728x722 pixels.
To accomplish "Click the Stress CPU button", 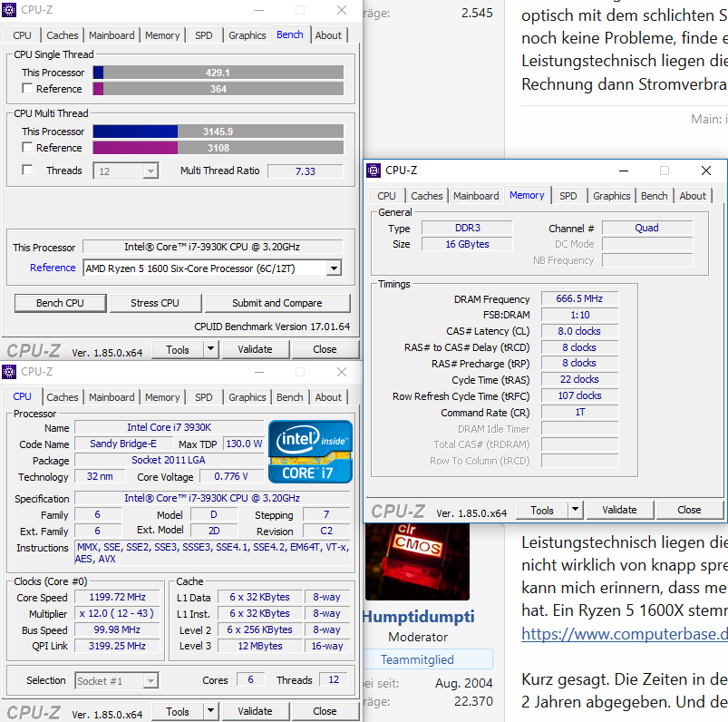I will [155, 303].
